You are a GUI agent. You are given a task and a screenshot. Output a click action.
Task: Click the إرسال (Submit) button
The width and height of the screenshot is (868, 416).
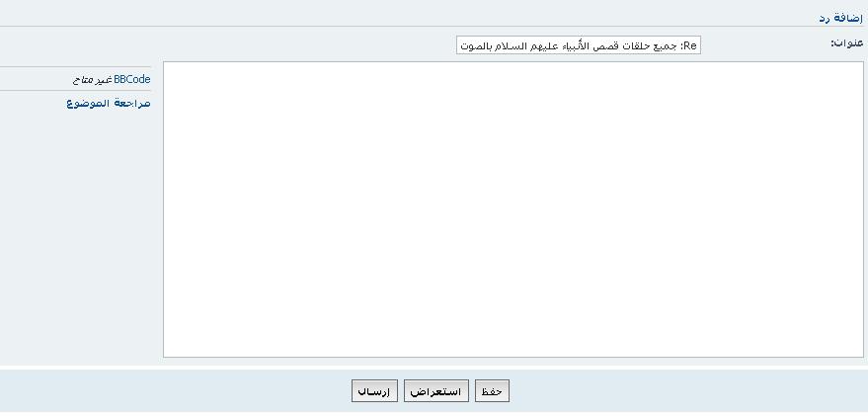(x=373, y=391)
